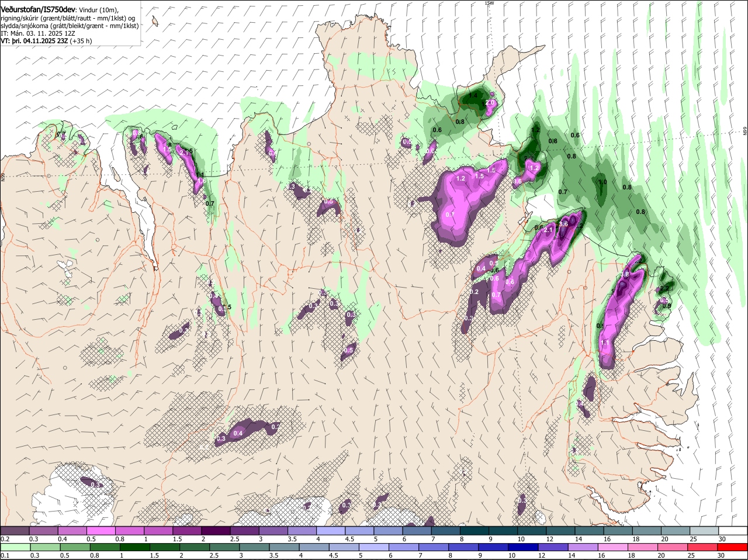
Task: Pick the dark green 1 swatch on the rain scale
Action: pyautogui.click(x=136, y=547)
